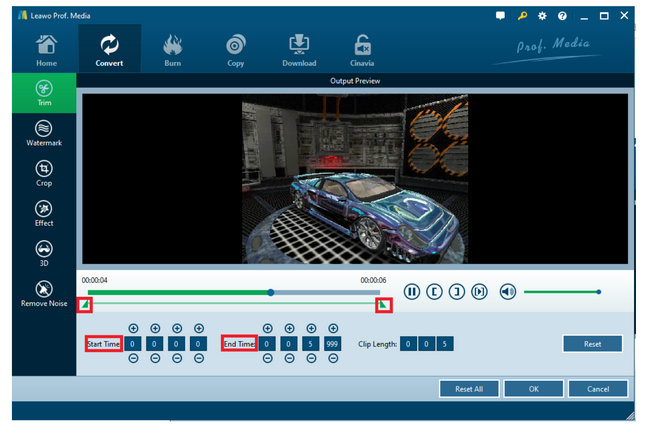650x433 pixels.
Task: Select the Crop tool in sidebar
Action: click(44, 174)
